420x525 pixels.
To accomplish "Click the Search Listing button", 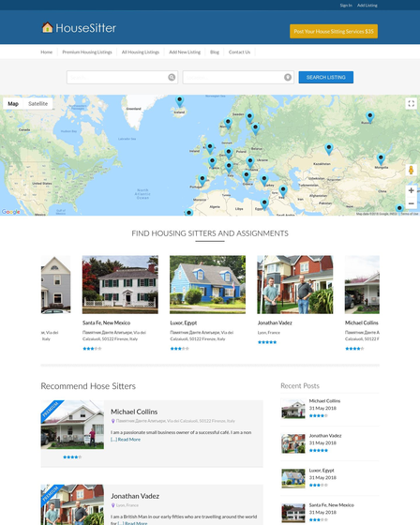I will pyautogui.click(x=326, y=77).
